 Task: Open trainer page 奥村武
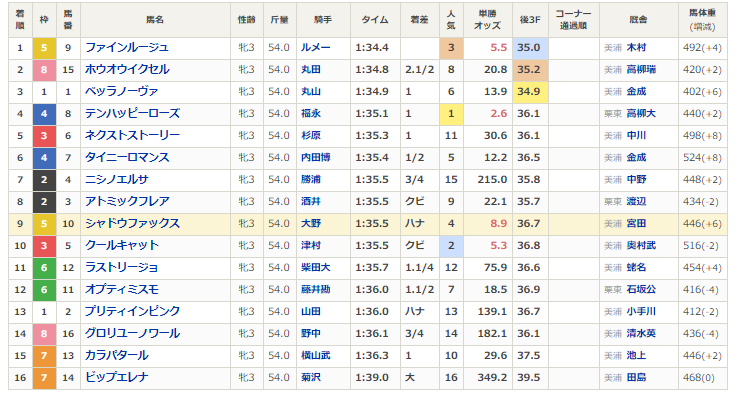pos(641,245)
